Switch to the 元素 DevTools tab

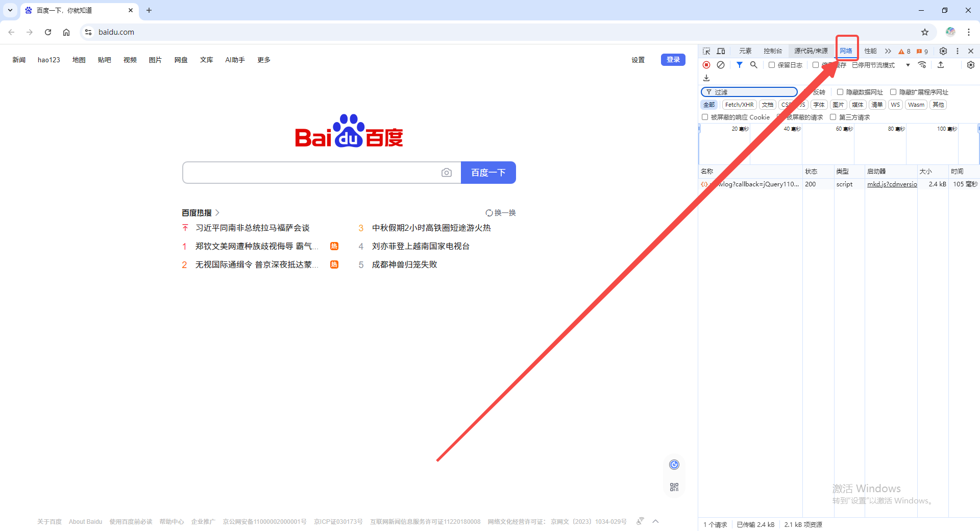pos(745,51)
